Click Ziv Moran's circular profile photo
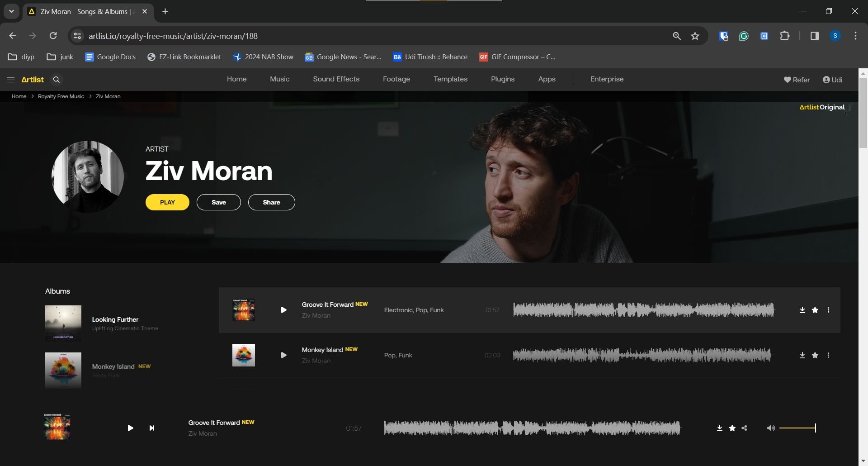Screen dimensions: 868x466 click(88, 177)
